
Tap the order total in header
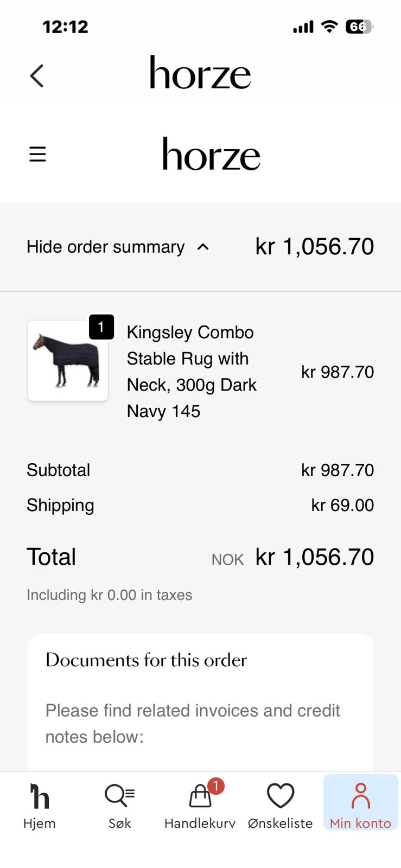click(x=315, y=247)
